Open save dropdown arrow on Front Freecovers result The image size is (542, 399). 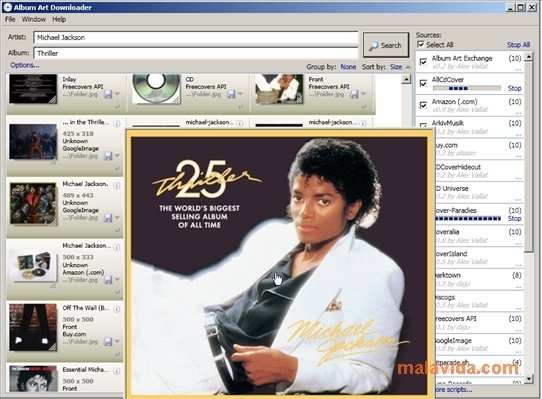(x=363, y=94)
